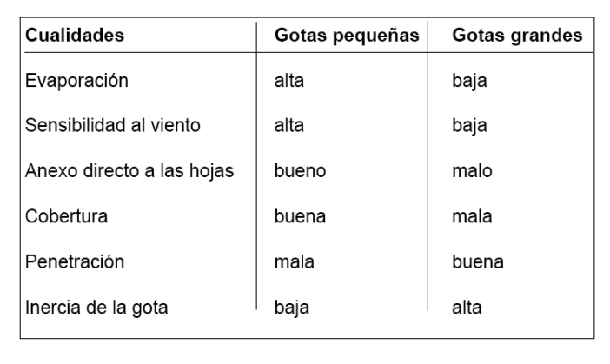Click the Sensibilidad al viento row label
The image size is (610, 364).
[x=113, y=126]
